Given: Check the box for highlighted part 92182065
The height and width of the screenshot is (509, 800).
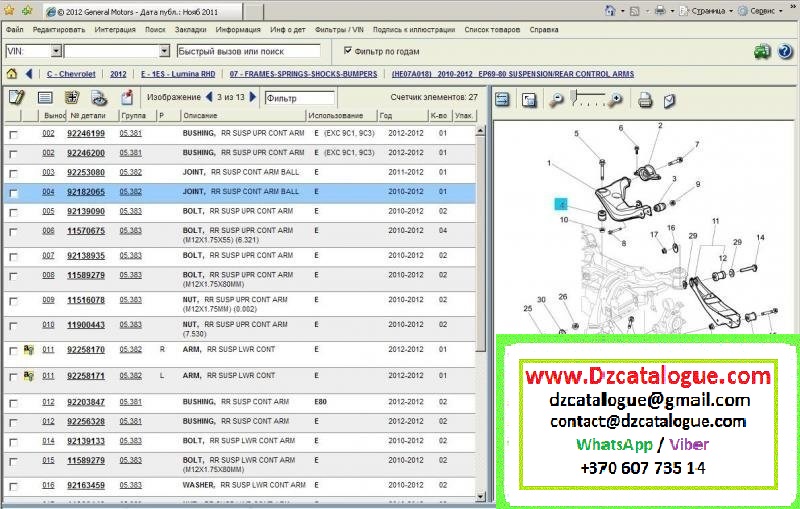Looking at the screenshot, I should (x=13, y=193).
